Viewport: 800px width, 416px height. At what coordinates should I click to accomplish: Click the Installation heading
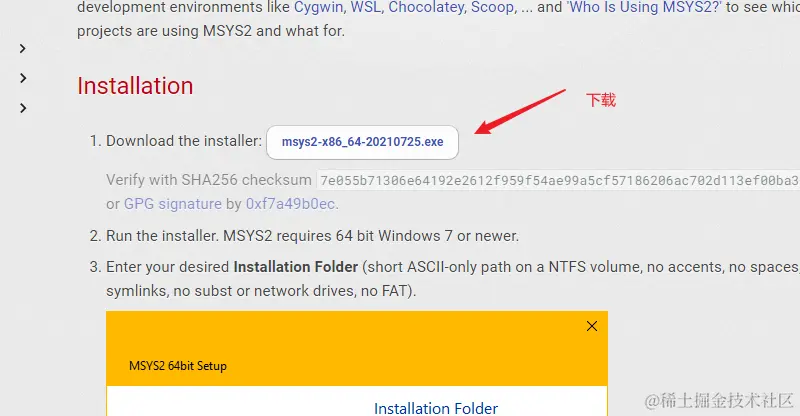pyautogui.click(x=135, y=86)
